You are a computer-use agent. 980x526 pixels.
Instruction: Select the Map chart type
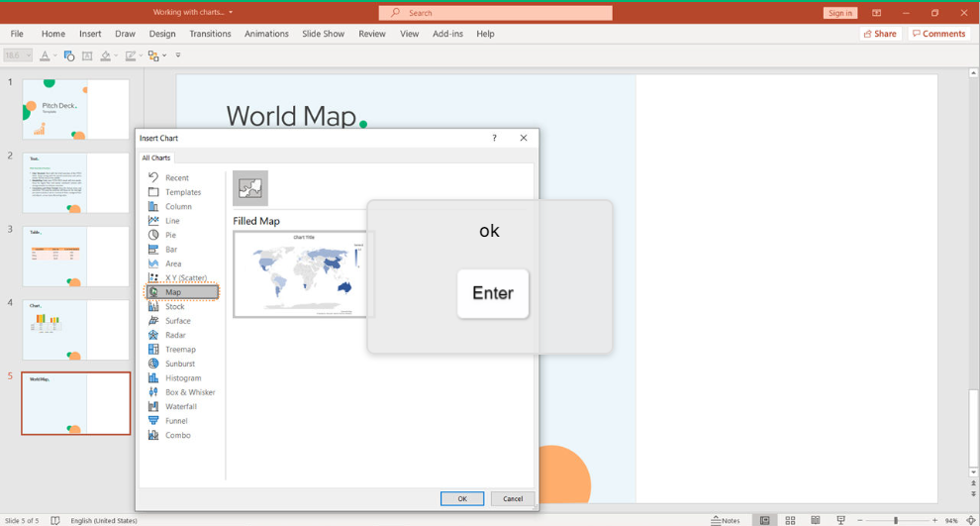pos(182,292)
